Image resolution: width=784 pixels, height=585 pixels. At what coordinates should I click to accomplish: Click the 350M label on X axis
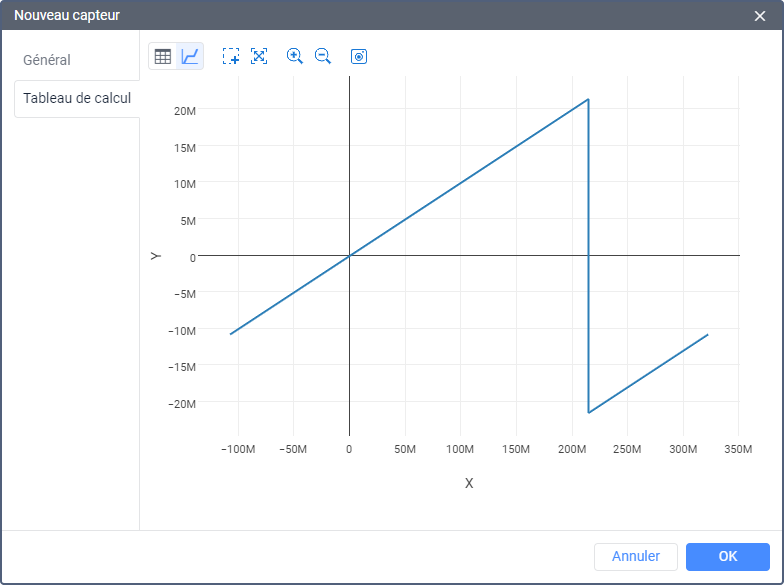738,449
